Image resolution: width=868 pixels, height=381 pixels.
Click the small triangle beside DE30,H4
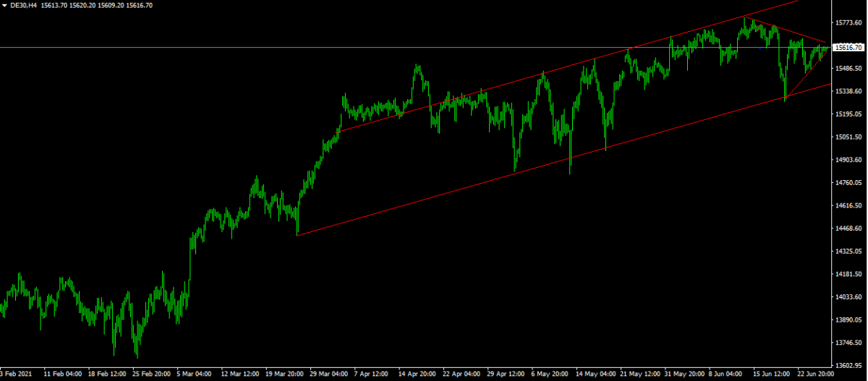tap(4, 5)
